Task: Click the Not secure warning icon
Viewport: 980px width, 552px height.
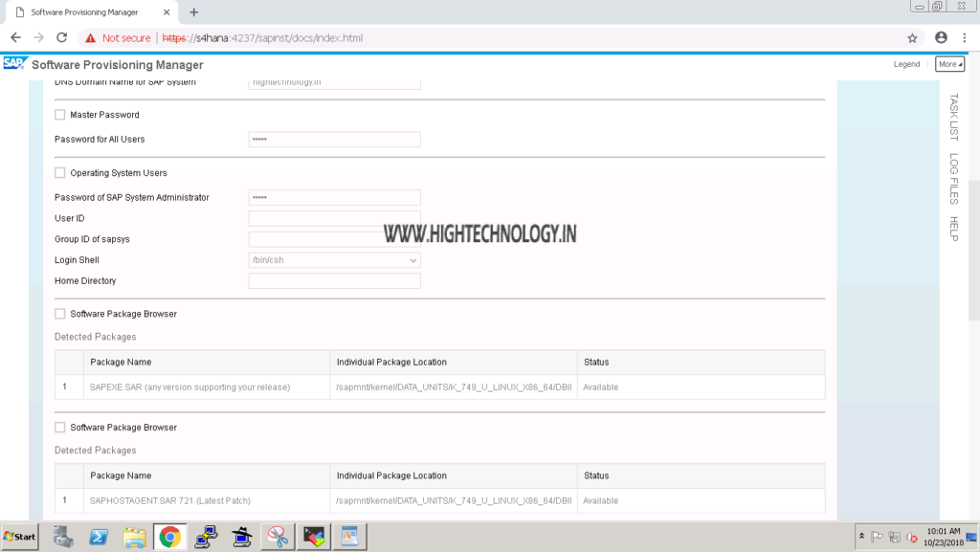Action: tap(91, 38)
